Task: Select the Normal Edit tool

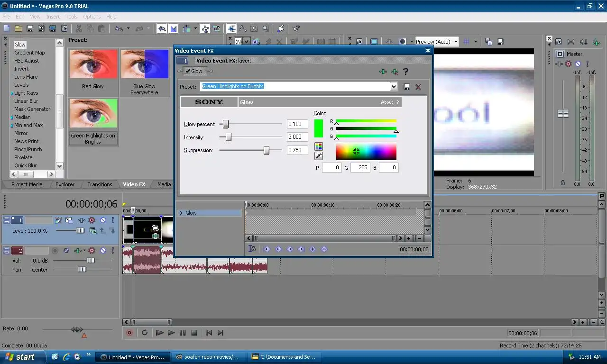Action: point(231,28)
